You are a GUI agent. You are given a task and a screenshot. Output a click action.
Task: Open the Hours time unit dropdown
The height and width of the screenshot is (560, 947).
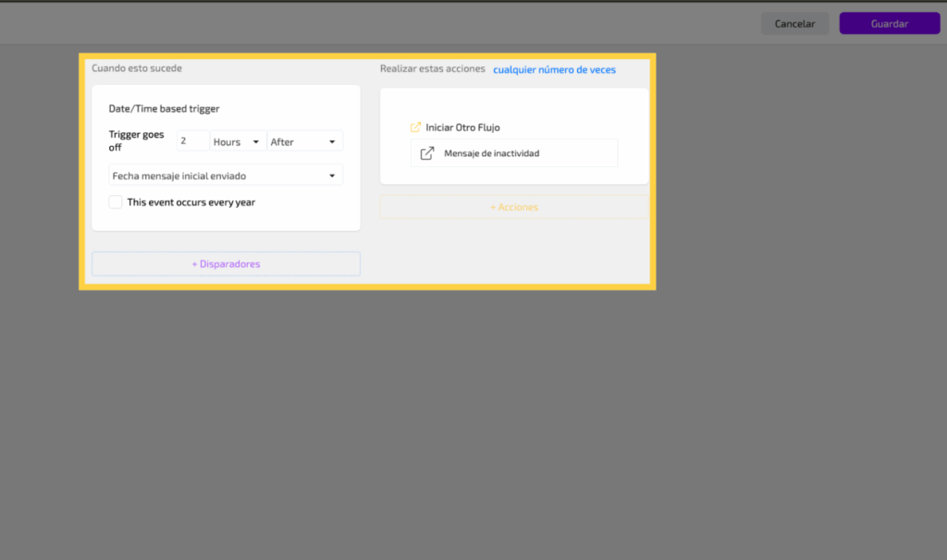[x=237, y=141]
